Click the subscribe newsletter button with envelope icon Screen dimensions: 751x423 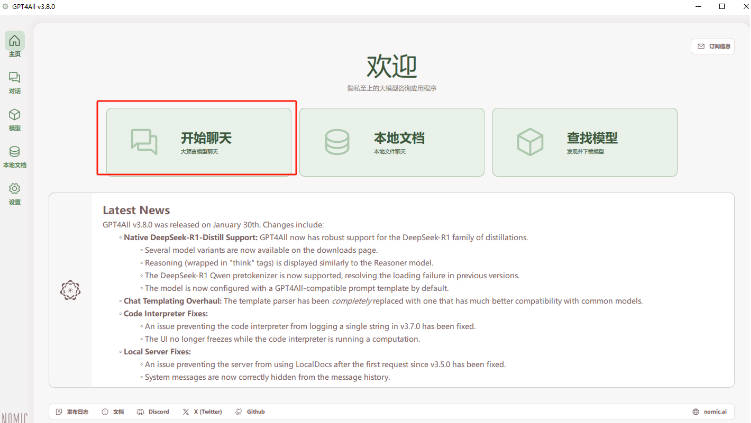tap(713, 46)
